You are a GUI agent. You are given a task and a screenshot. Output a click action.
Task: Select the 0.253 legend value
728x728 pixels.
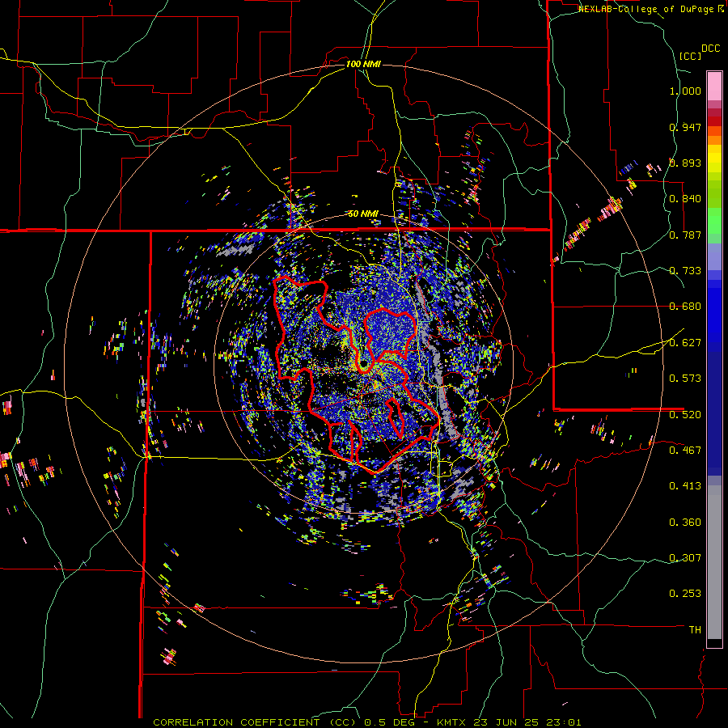tap(685, 594)
